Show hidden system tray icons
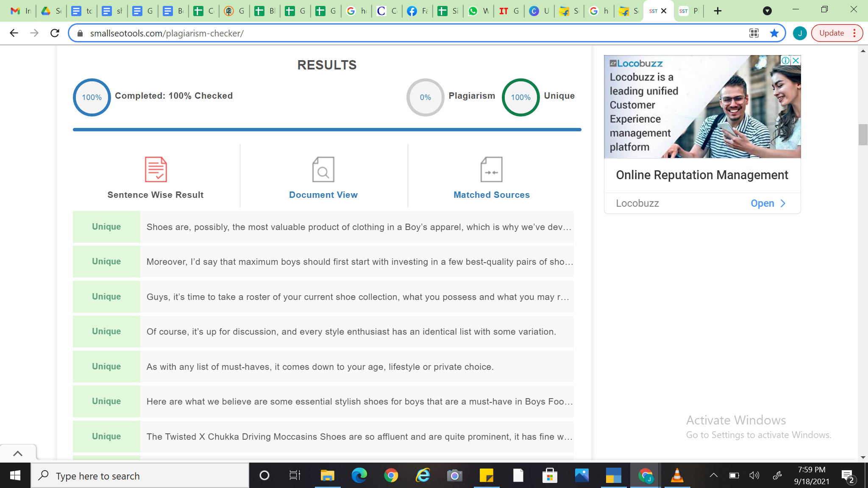 click(x=714, y=475)
